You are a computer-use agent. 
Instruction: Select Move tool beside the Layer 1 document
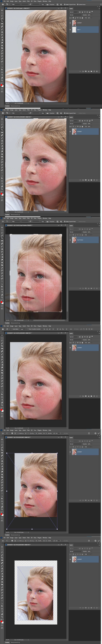click(2, 10)
